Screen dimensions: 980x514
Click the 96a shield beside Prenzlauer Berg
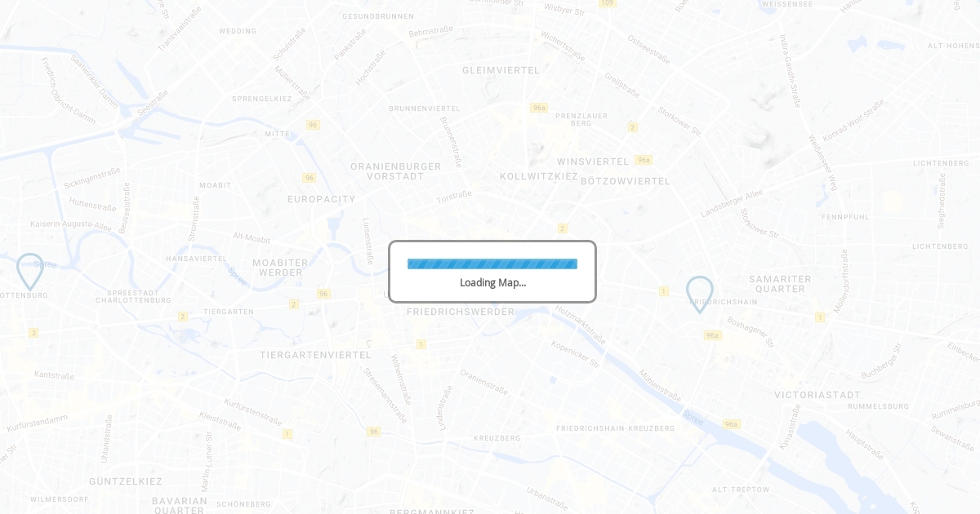pos(538,108)
